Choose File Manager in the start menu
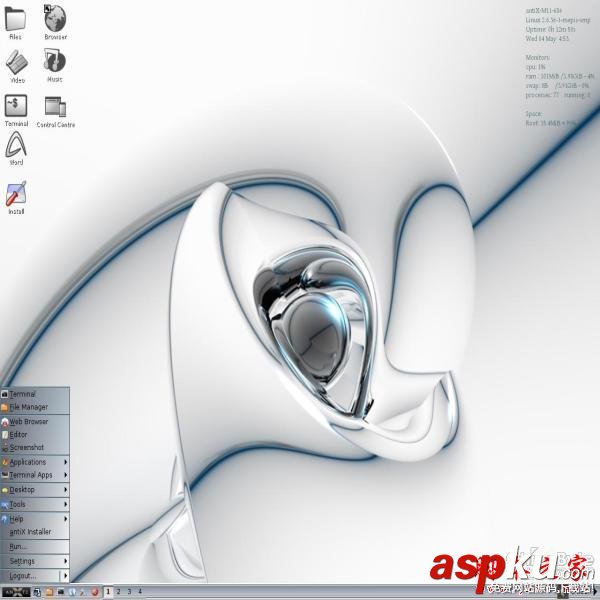The height and width of the screenshot is (600, 600). coord(35,407)
